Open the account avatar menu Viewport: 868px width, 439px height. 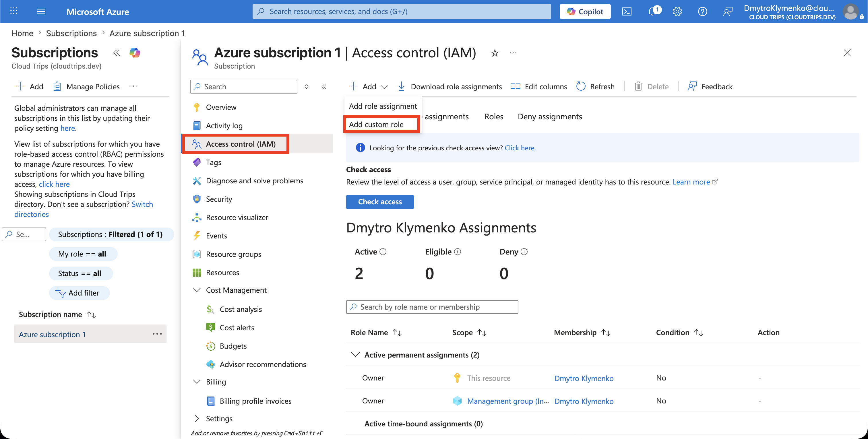pos(851,11)
